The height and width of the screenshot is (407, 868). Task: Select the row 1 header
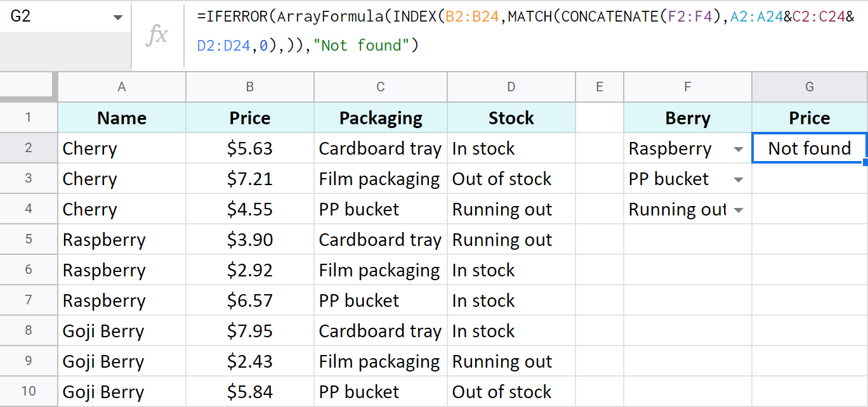[29, 118]
